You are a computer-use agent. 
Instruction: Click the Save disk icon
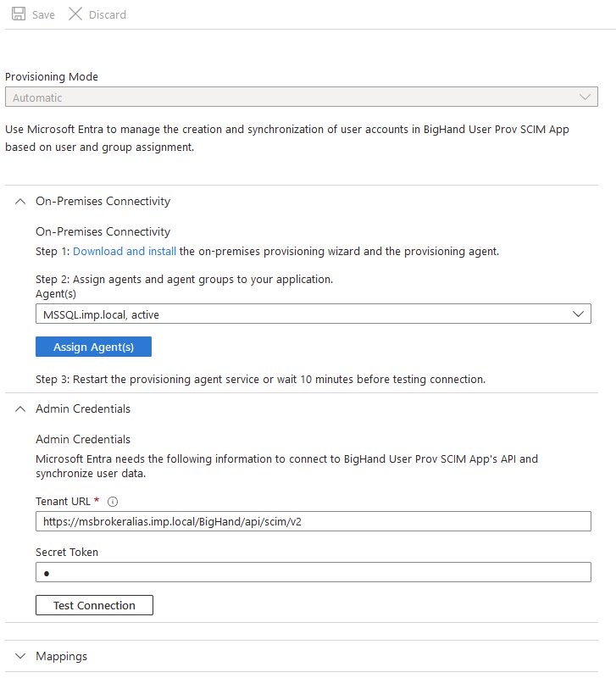pos(19,14)
